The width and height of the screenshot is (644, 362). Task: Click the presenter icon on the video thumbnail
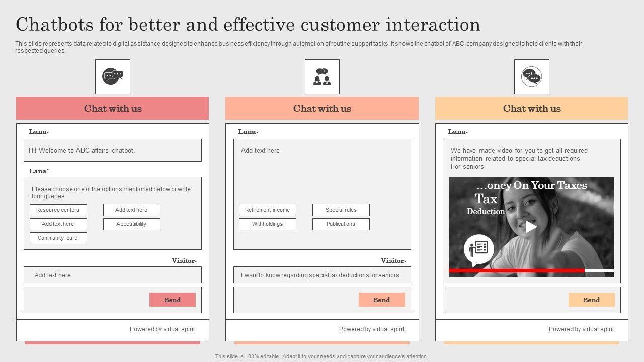click(x=478, y=250)
